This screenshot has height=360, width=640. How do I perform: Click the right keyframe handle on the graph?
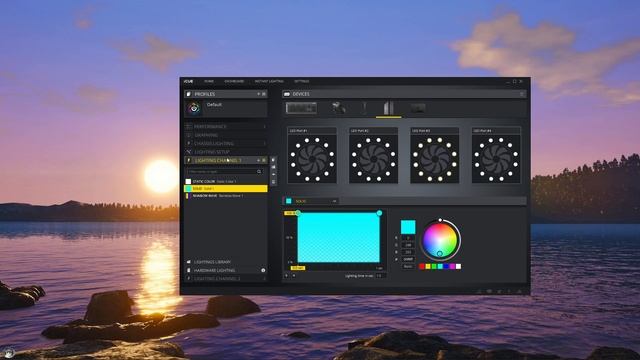(379, 213)
